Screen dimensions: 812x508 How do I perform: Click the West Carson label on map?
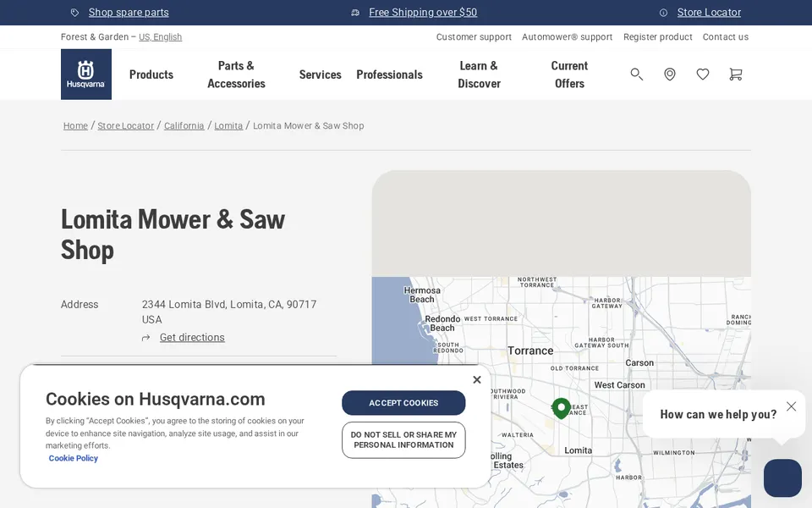pyautogui.click(x=620, y=385)
